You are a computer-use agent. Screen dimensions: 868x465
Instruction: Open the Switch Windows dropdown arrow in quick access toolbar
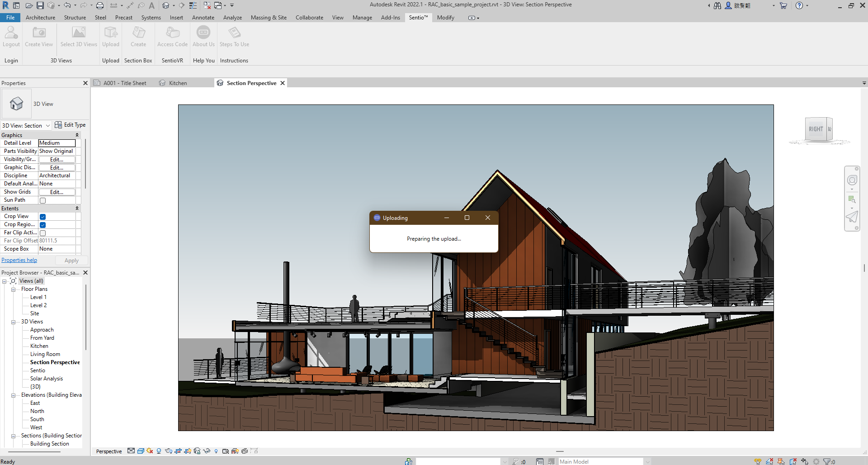tap(225, 5)
